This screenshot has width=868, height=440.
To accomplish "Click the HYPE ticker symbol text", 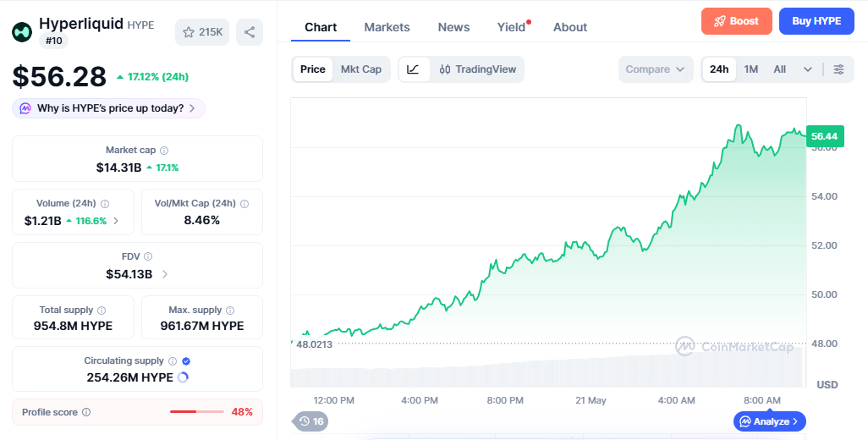I will tap(140, 25).
